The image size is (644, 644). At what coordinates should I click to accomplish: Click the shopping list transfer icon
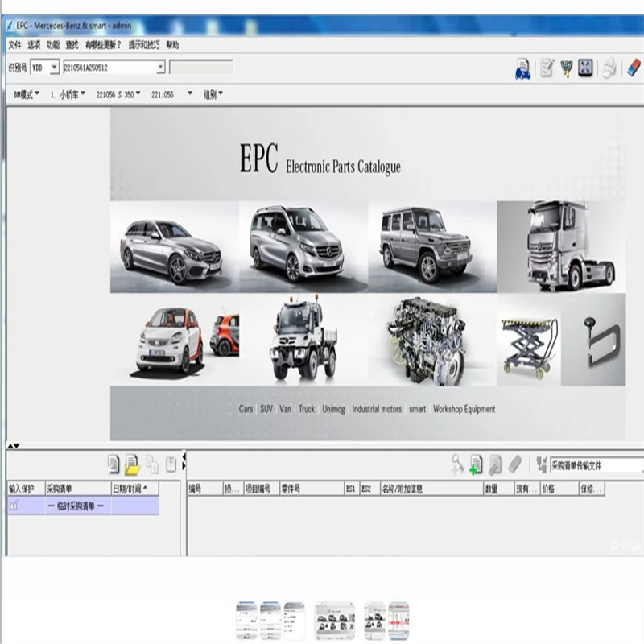541,464
